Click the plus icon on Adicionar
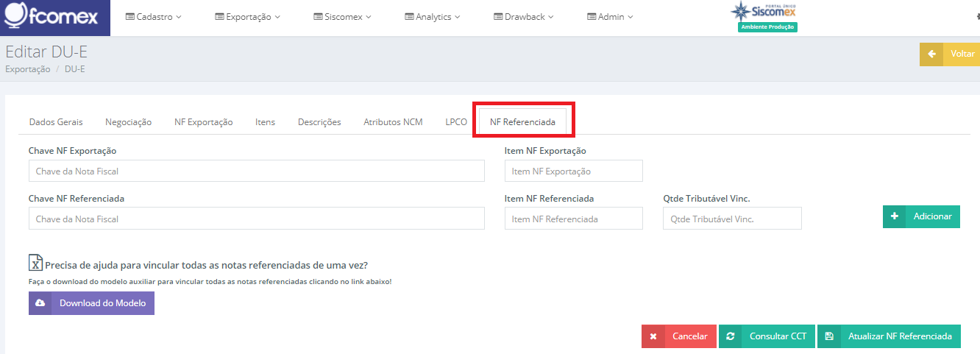 tap(895, 216)
